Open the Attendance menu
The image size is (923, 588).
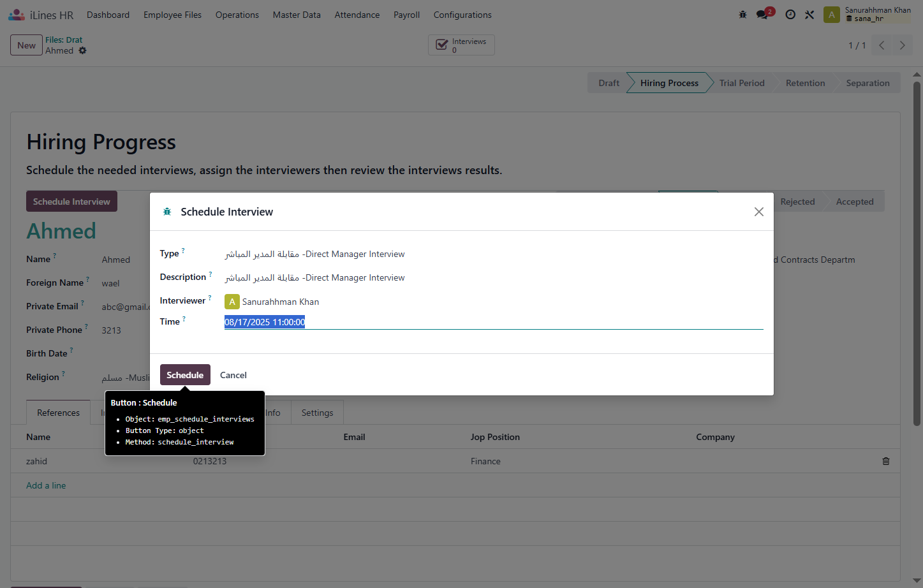[x=357, y=15]
